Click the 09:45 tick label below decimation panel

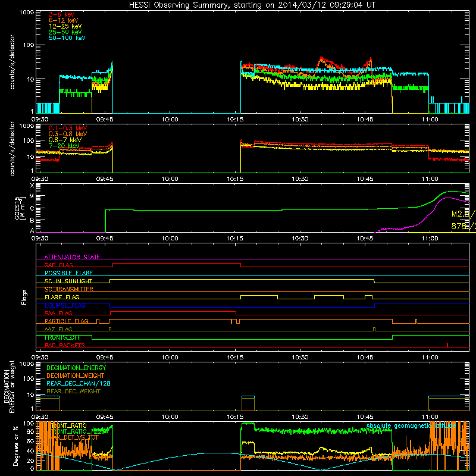tap(105, 417)
